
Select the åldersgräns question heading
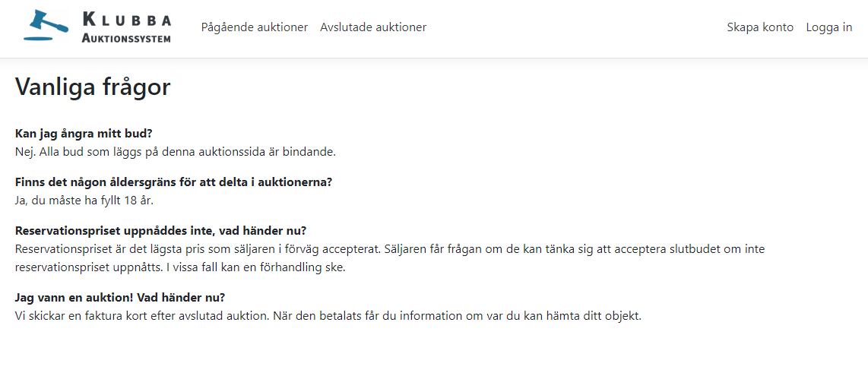point(173,182)
